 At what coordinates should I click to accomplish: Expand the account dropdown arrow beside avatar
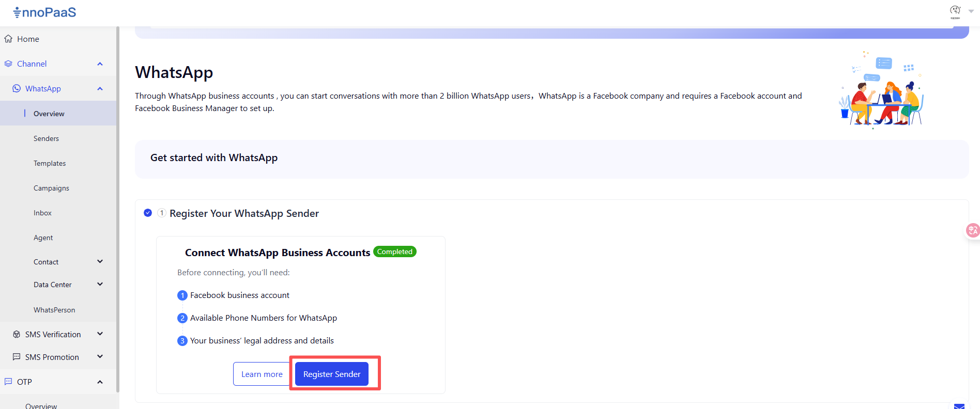pos(971,11)
